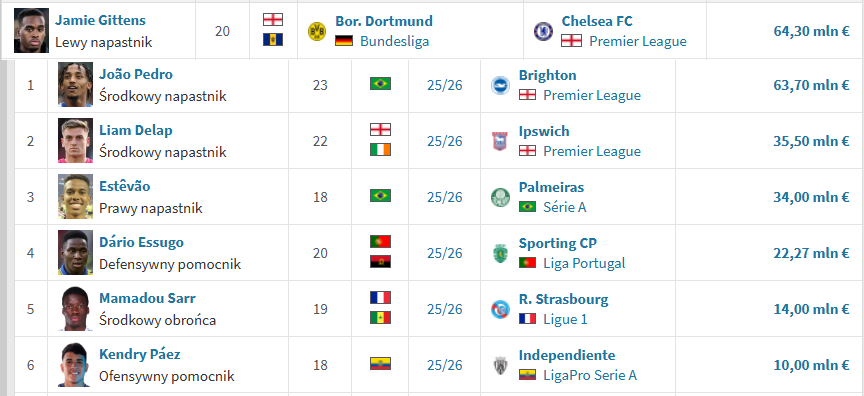Open Jamie Gittens player profile link
This screenshot has width=864, height=396.
point(100,20)
